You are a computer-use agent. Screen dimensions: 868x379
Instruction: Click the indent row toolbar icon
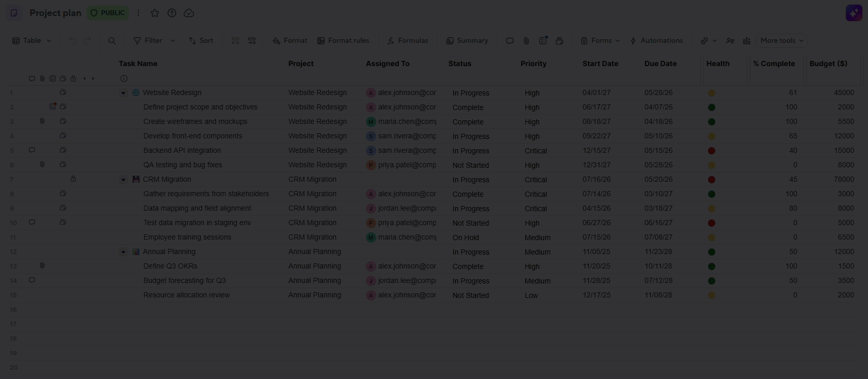pyautogui.click(x=252, y=41)
